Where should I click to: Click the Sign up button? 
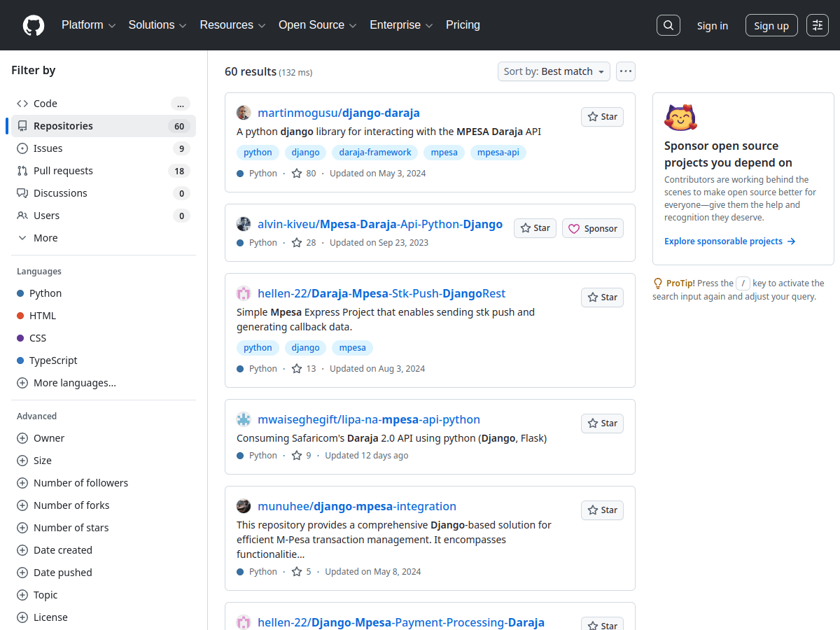pos(771,25)
